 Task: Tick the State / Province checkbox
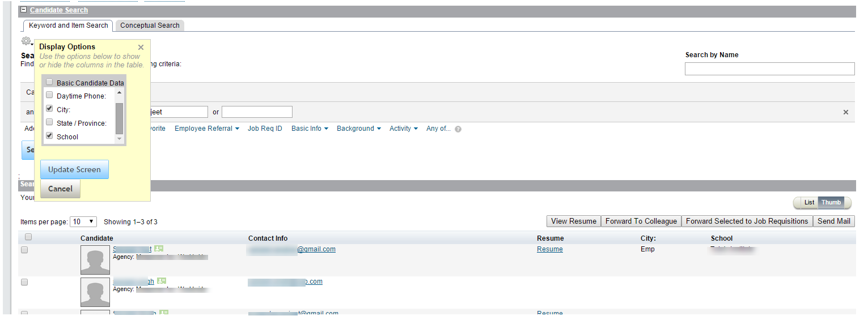49,122
